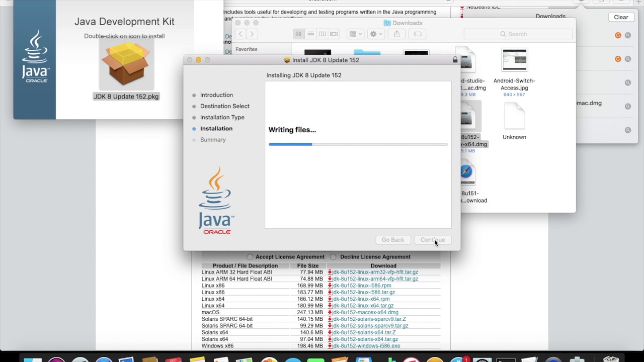Download jdk-8u152-linux-x64.tar.gz
Image resolution: width=644 pixels, height=362 pixels.
click(x=363, y=306)
